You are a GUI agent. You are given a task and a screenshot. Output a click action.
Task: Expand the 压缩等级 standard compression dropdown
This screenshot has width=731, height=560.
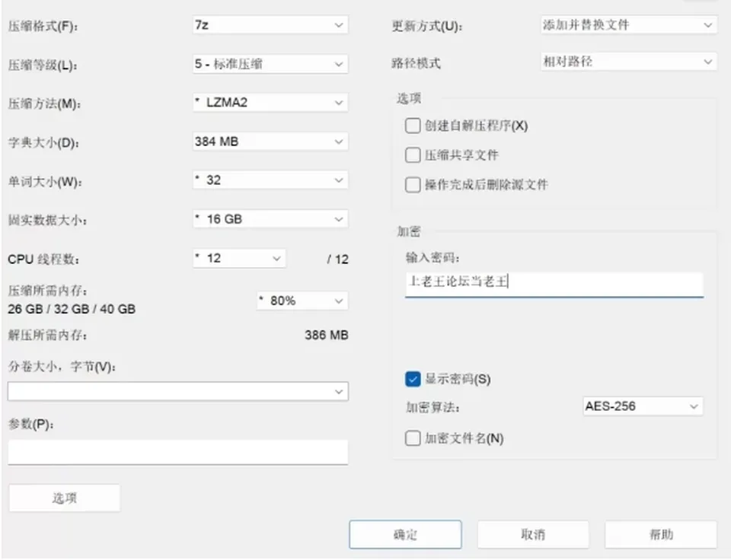270,64
